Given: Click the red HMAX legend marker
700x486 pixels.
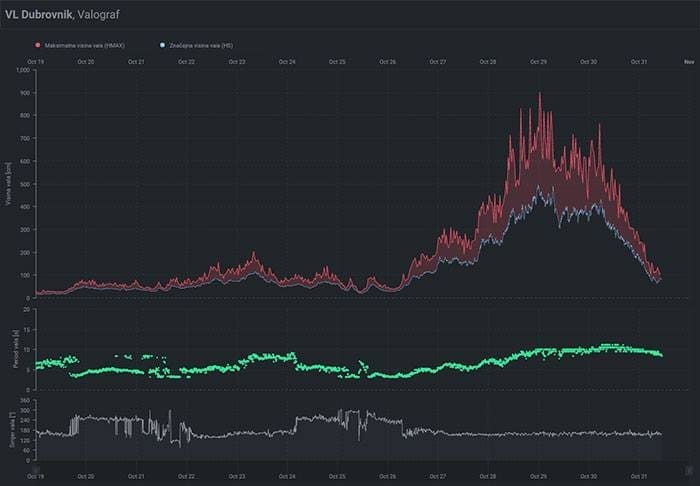Looking at the screenshot, I should (38, 45).
